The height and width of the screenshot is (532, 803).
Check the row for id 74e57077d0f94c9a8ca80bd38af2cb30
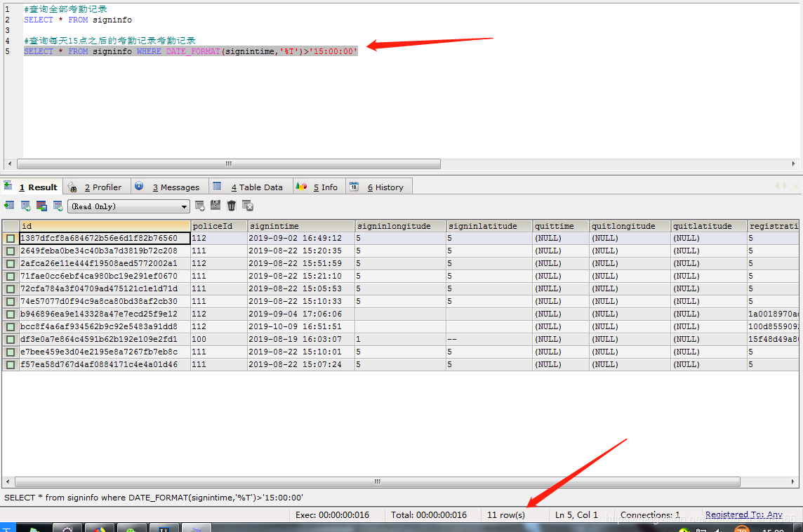(x=11, y=302)
